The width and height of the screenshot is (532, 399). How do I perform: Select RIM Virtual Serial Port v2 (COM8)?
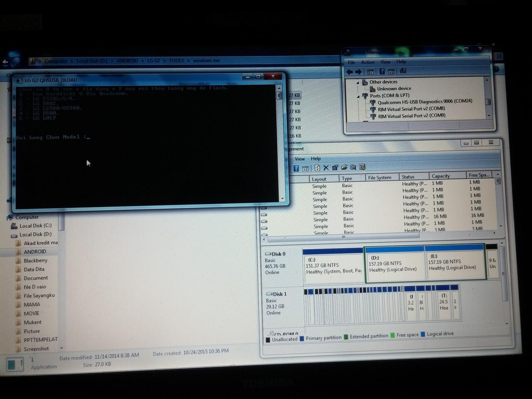click(x=411, y=109)
